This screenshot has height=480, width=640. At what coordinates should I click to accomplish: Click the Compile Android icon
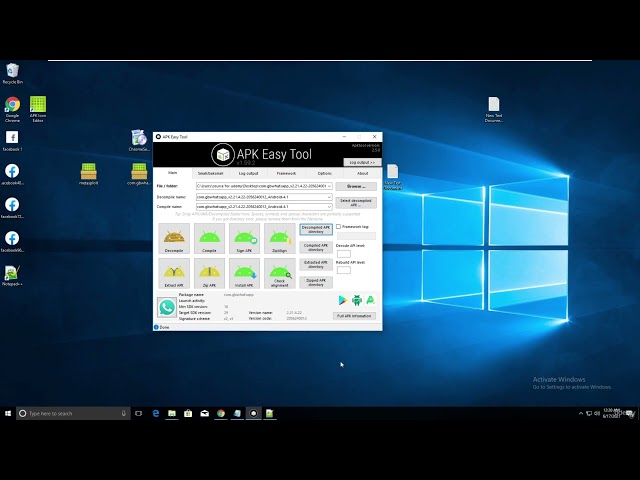coord(209,238)
